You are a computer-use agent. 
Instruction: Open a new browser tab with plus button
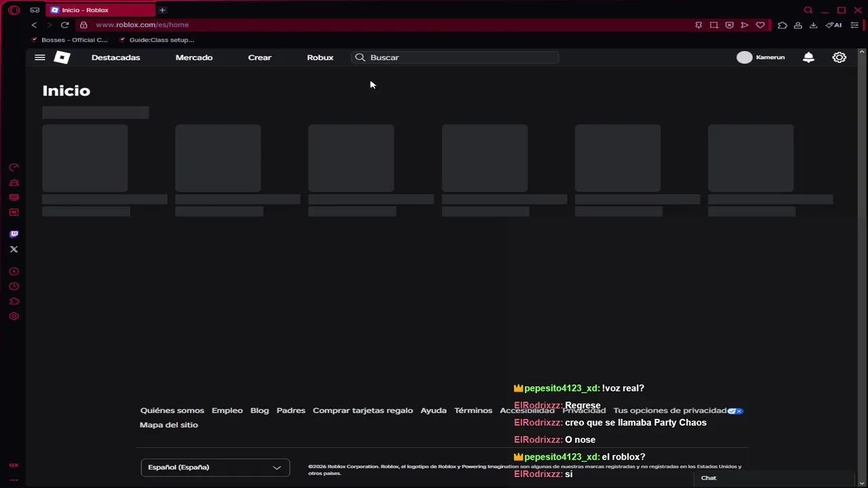[162, 10]
